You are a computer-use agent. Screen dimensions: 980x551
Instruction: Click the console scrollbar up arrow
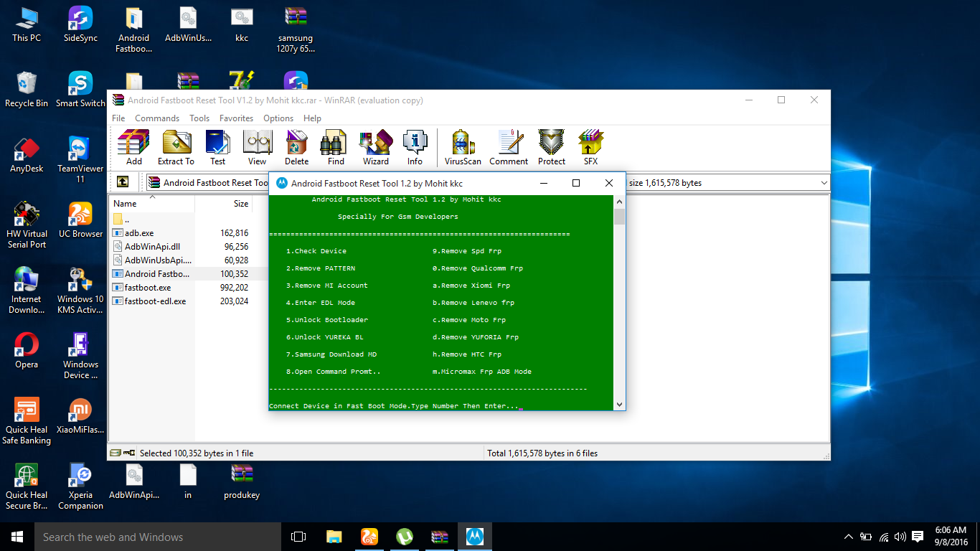click(x=619, y=201)
